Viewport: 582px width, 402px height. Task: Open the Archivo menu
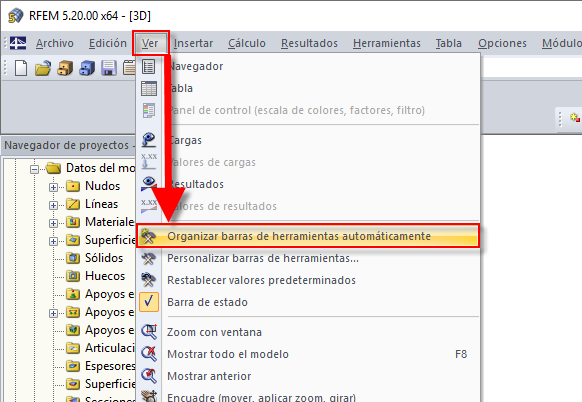[55, 43]
